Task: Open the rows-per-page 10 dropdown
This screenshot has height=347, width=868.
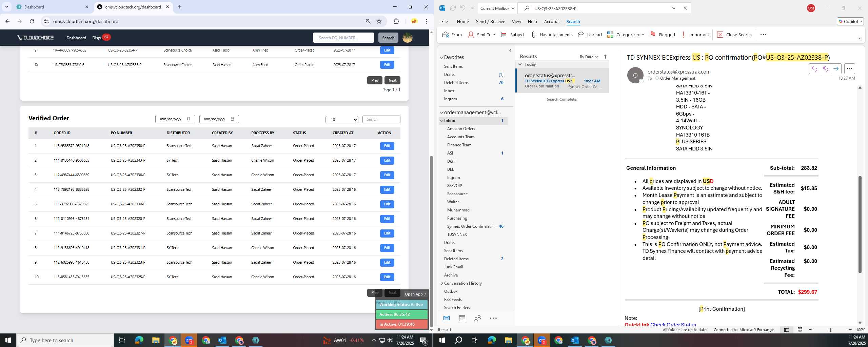Action: tap(342, 119)
